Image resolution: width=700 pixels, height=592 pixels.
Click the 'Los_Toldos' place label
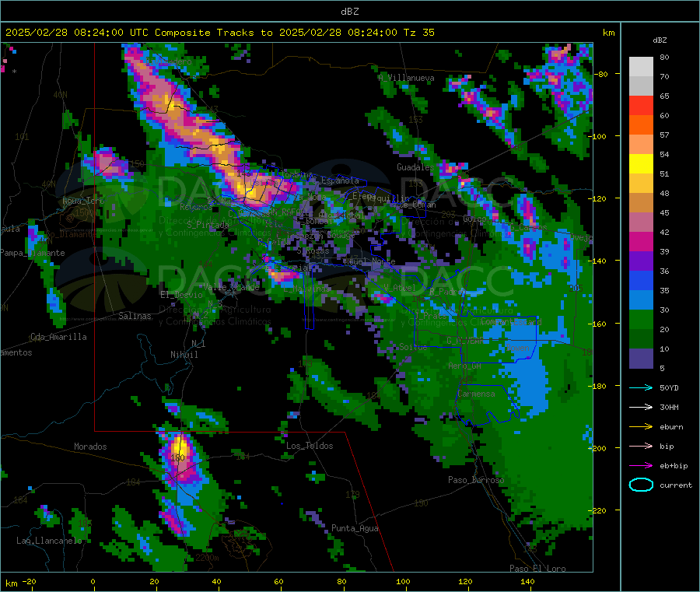pyautogui.click(x=310, y=446)
